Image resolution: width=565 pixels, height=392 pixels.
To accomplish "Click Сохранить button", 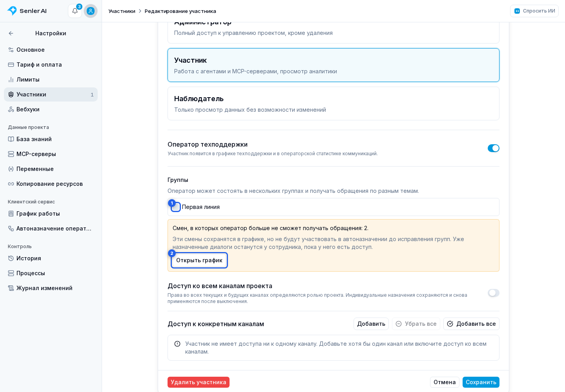I will (481, 382).
